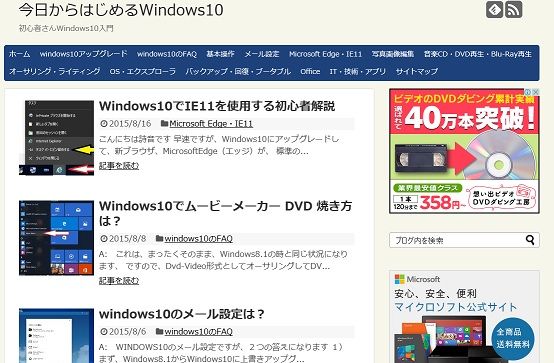
Task: Click 記事を読む under ムービーメーカー article
Action: [x=119, y=280]
